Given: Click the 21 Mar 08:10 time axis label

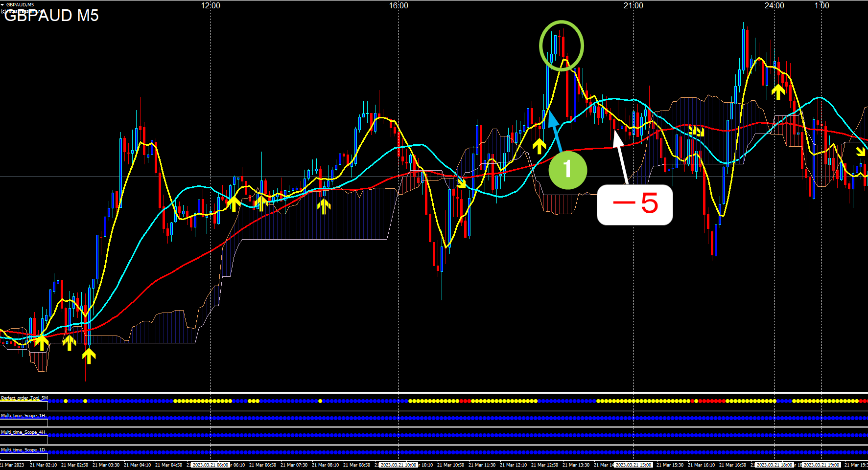Looking at the screenshot, I should 325,465.
